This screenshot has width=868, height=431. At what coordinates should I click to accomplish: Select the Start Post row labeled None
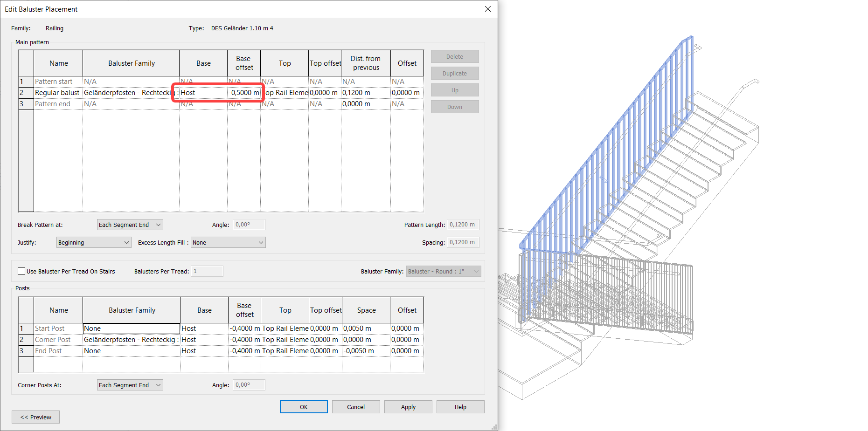coord(131,328)
